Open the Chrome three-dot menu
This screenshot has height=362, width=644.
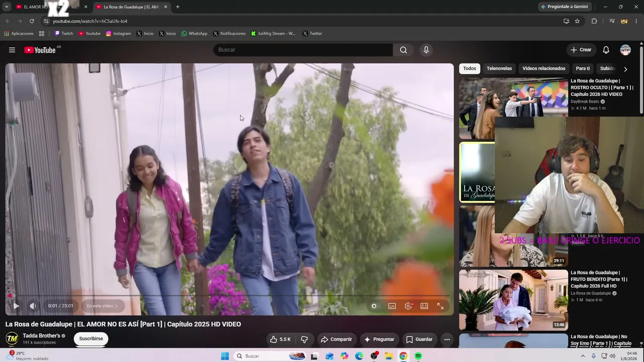click(x=636, y=21)
